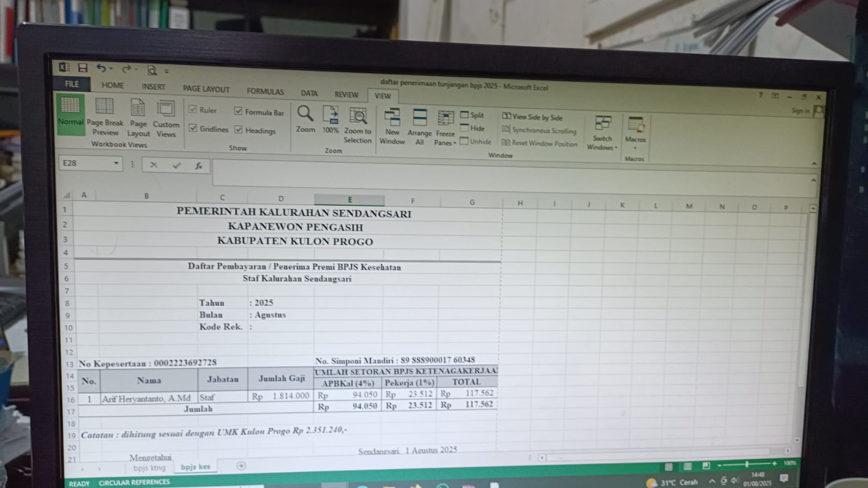Viewport: 868px width, 488px height.
Task: Open Insert Function (fx) dialog
Action: tap(199, 166)
